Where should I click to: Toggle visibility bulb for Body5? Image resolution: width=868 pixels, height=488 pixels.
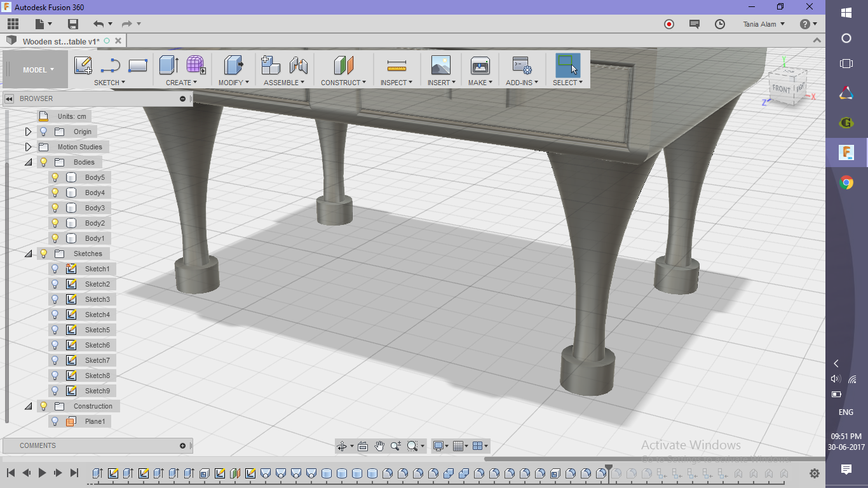pos(55,177)
